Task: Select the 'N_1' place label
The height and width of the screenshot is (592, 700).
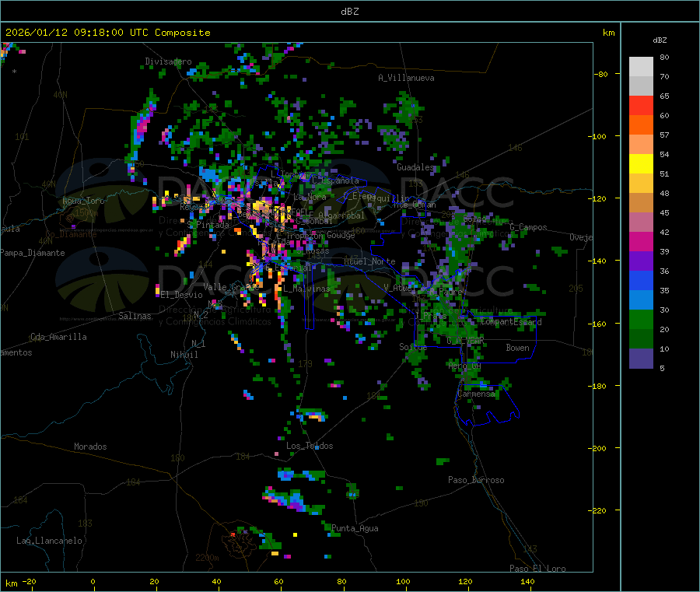Action: click(x=198, y=343)
